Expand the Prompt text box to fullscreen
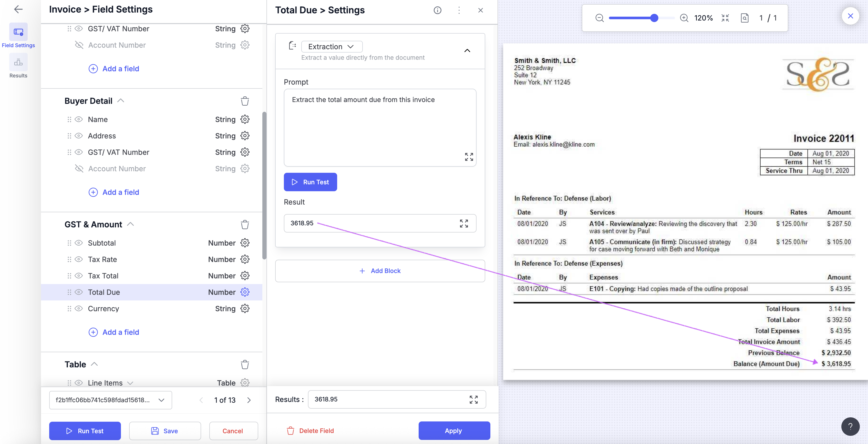Screen dimensions: 868x444 pos(469,157)
